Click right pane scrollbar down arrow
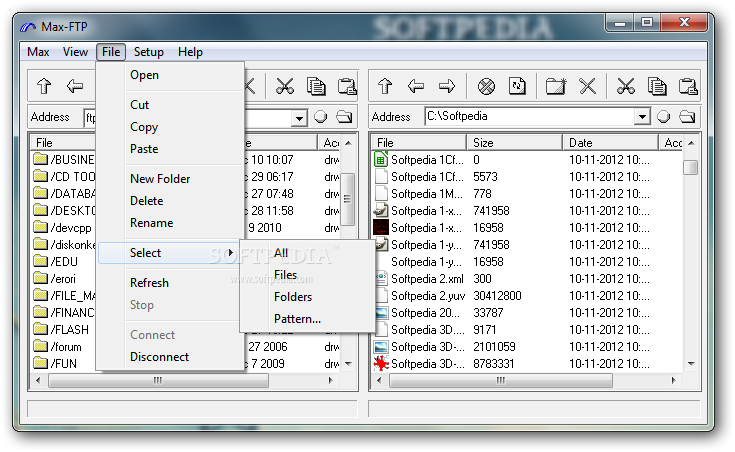The height and width of the screenshot is (452, 735). pyautogui.click(x=691, y=364)
